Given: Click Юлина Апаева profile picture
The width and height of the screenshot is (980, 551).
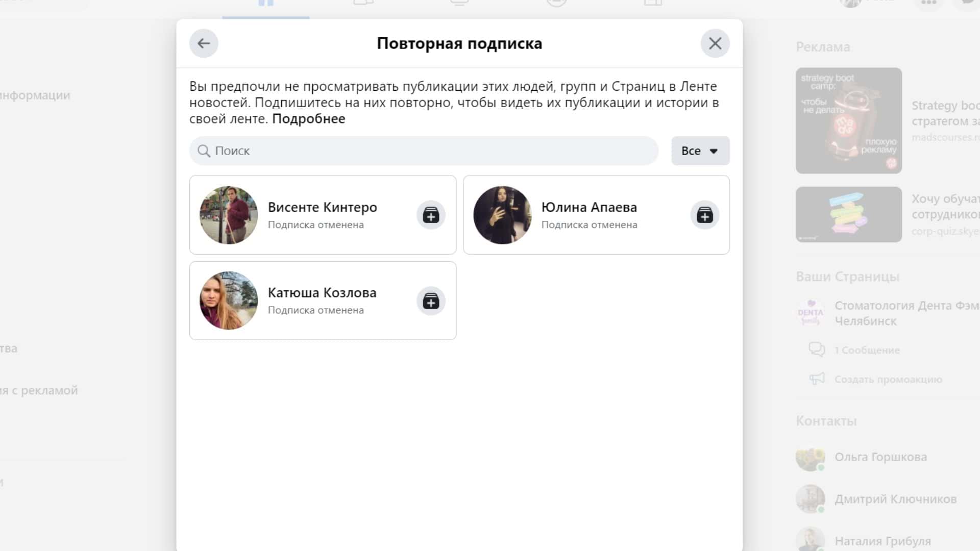Looking at the screenshot, I should [502, 215].
